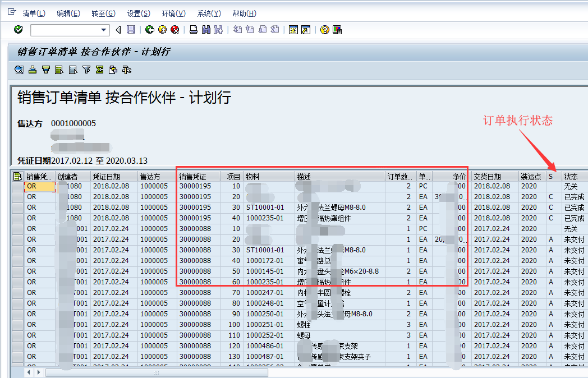Open the command field dropdown arrow
This screenshot has width=588, height=378.
pos(104,29)
